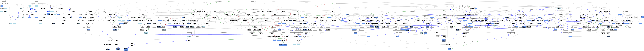The width and height of the screenshot is (644, 51).
Task: Select the dark blue node at the graph's far right edge
Action: coord(642,17)
